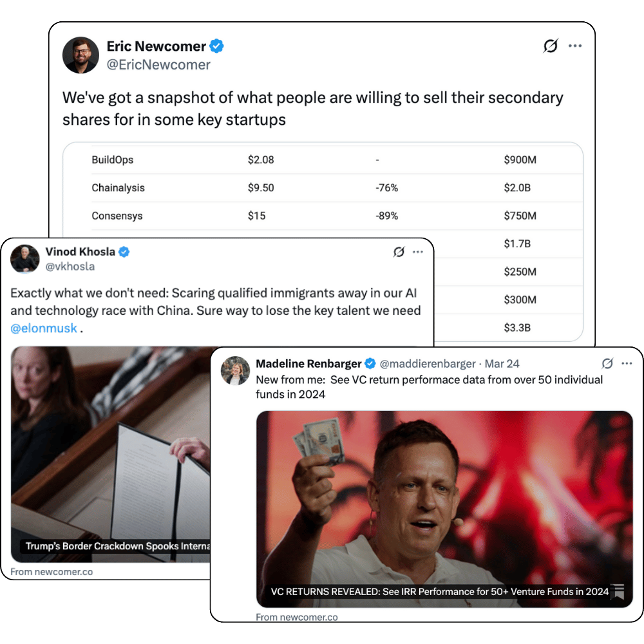This screenshot has width=644, height=644.
Task: Open the more options menu on Vinod Khosla's tweet
Action: (418, 252)
